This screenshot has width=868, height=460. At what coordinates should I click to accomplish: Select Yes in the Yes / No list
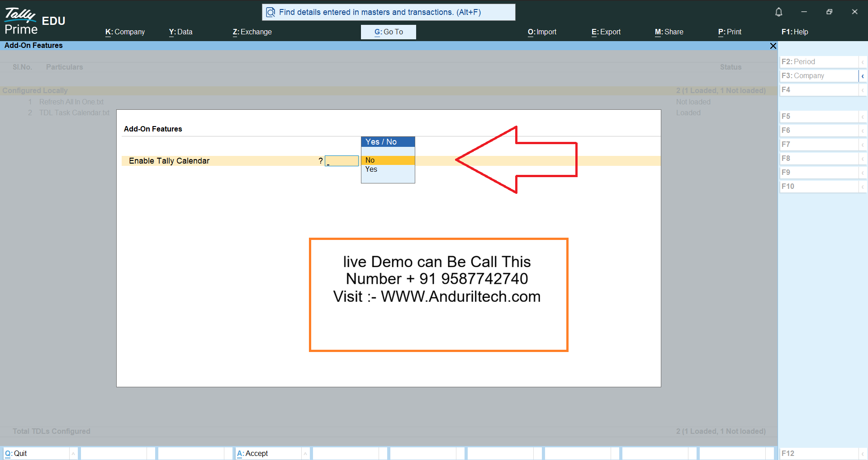[388, 169]
